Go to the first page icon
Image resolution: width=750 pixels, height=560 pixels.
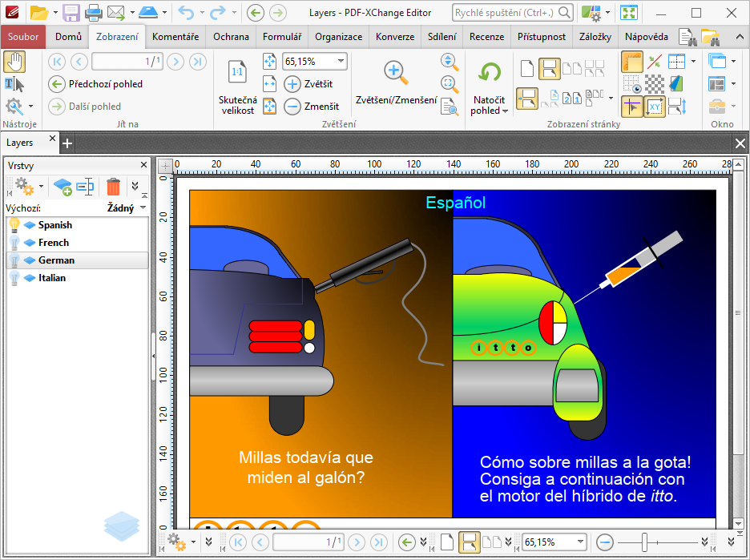pyautogui.click(x=57, y=62)
